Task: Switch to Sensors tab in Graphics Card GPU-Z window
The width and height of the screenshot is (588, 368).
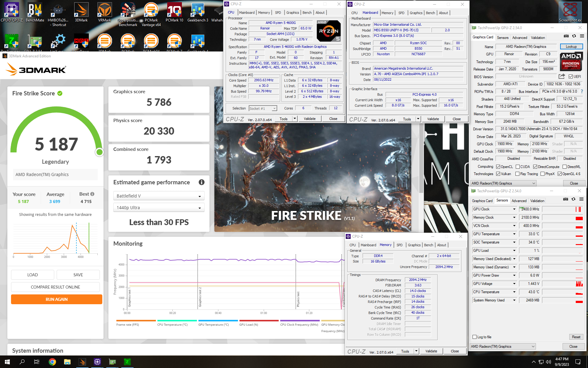Action: 503,38
